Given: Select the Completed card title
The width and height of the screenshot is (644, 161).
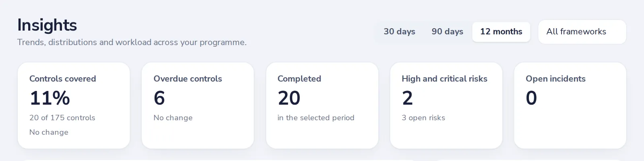Looking at the screenshot, I should 299,79.
